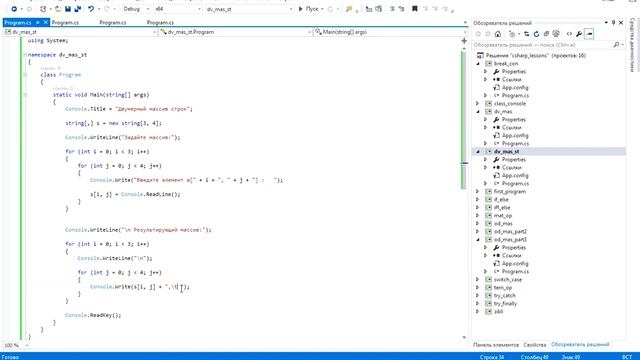The width and height of the screenshot is (640, 360).
Task: Open startup project dropdown dv_mas_st
Action: (x=249, y=9)
